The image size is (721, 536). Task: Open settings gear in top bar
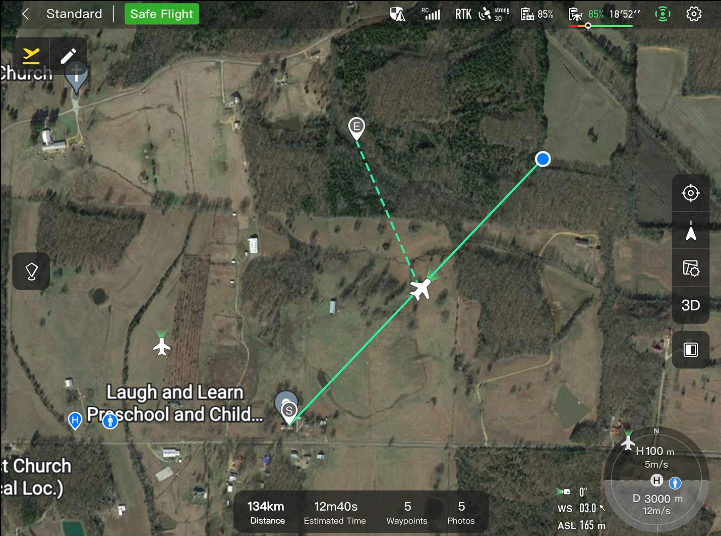[693, 14]
